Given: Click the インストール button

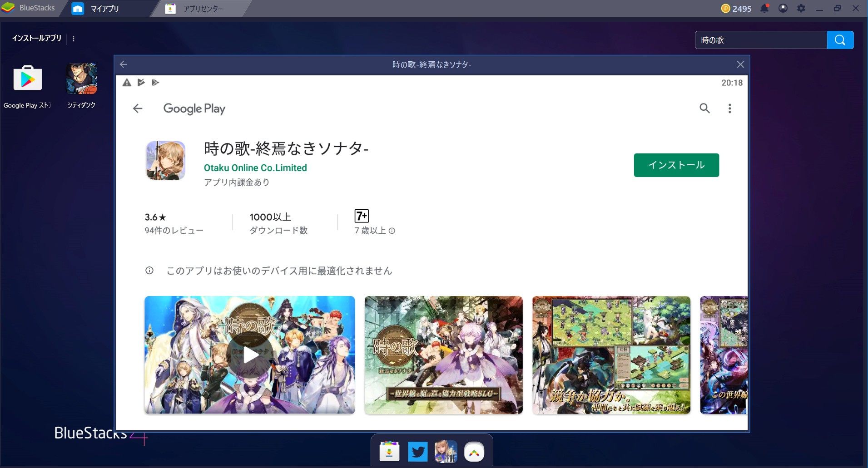Looking at the screenshot, I should pos(676,165).
